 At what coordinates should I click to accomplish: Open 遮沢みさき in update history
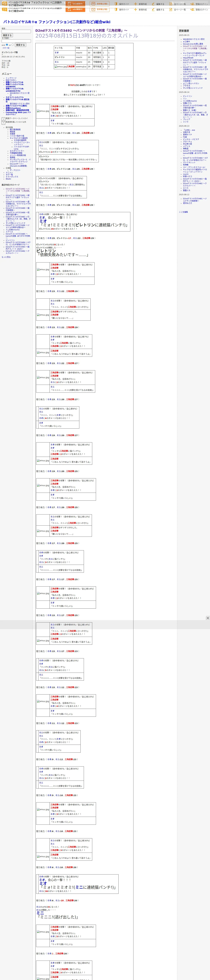[188, 203]
